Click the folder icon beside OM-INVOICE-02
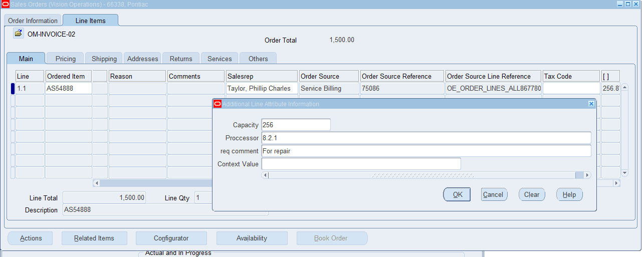 coord(19,34)
